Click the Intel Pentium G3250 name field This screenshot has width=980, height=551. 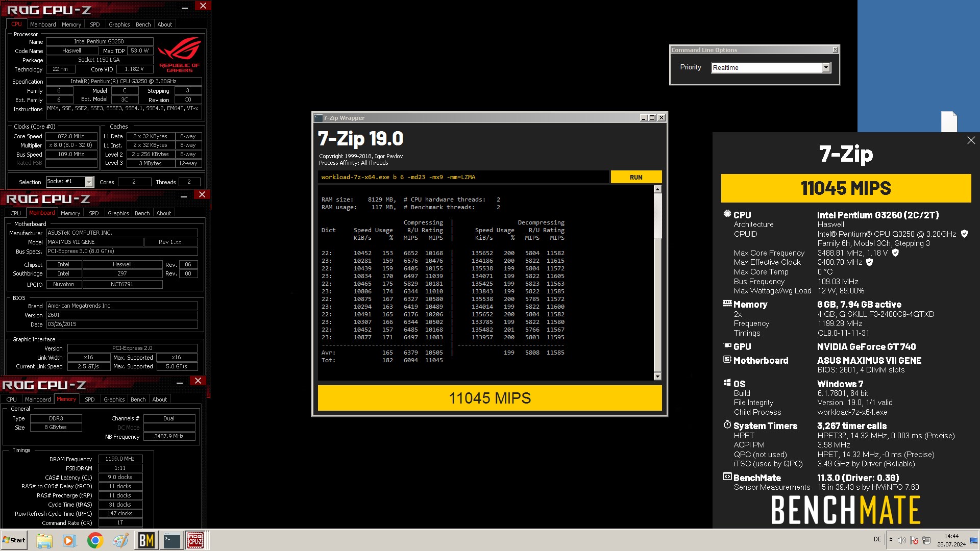[x=99, y=41]
